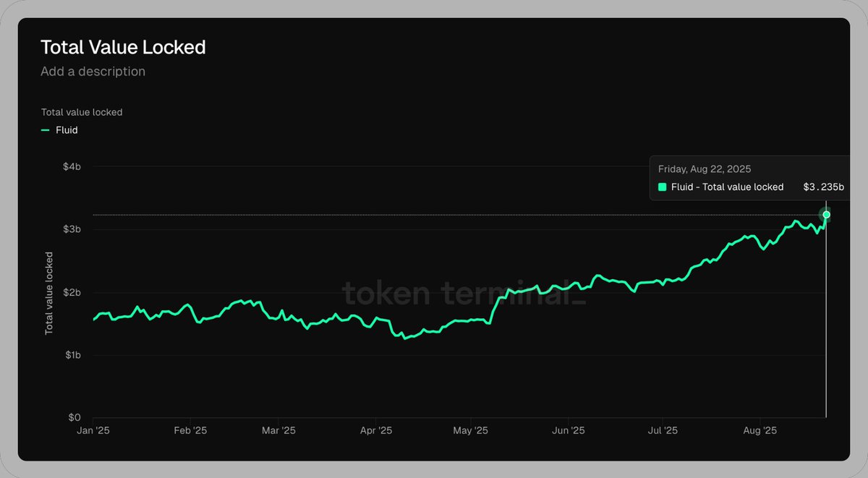
Task: Click the 'Total value locked' legend heading
Action: (82, 112)
